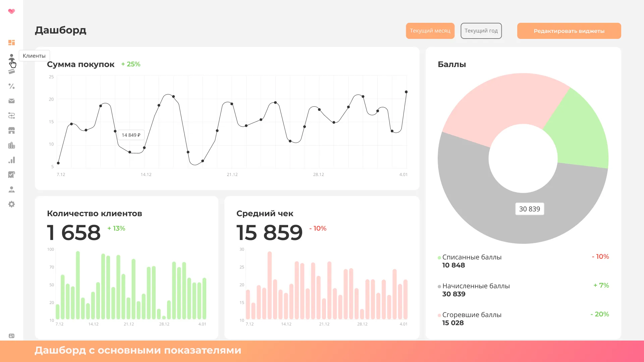The width and height of the screenshot is (644, 362).
Task: Click the receipt checkmark sidebar icon
Action: (11, 175)
